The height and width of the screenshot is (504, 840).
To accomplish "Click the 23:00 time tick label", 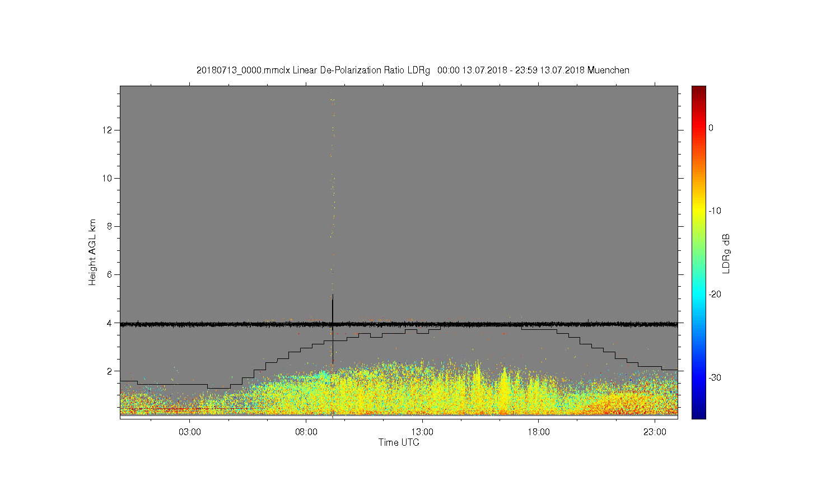I will point(655,432).
